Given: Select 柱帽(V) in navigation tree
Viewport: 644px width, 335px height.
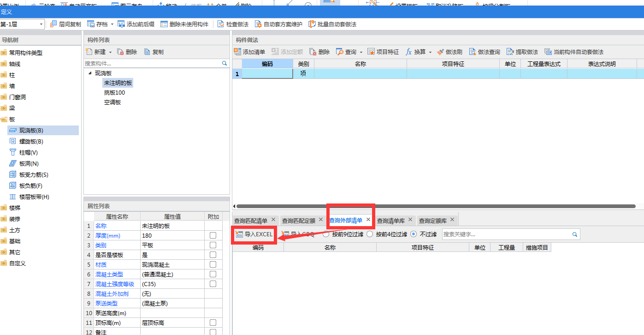Looking at the screenshot, I should (28, 152).
